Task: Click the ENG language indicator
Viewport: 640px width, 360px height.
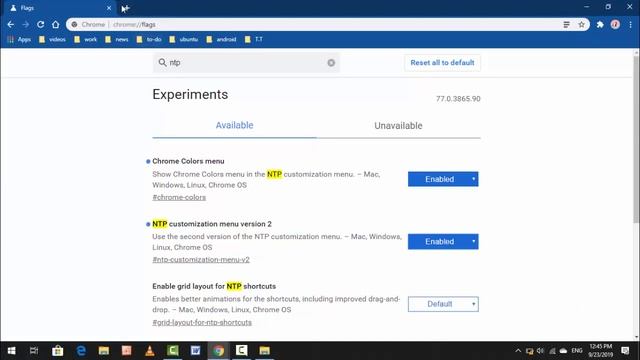Action: coord(577,351)
